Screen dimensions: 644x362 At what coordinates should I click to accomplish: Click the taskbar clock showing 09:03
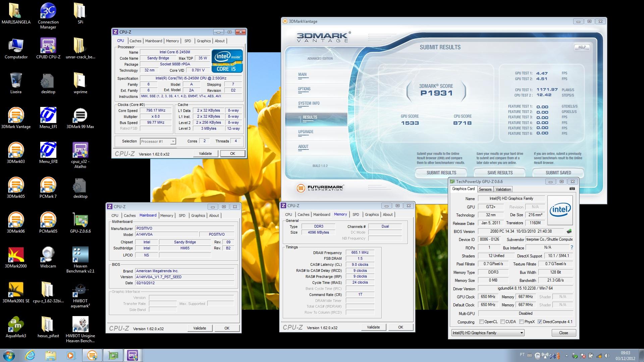[625, 356]
